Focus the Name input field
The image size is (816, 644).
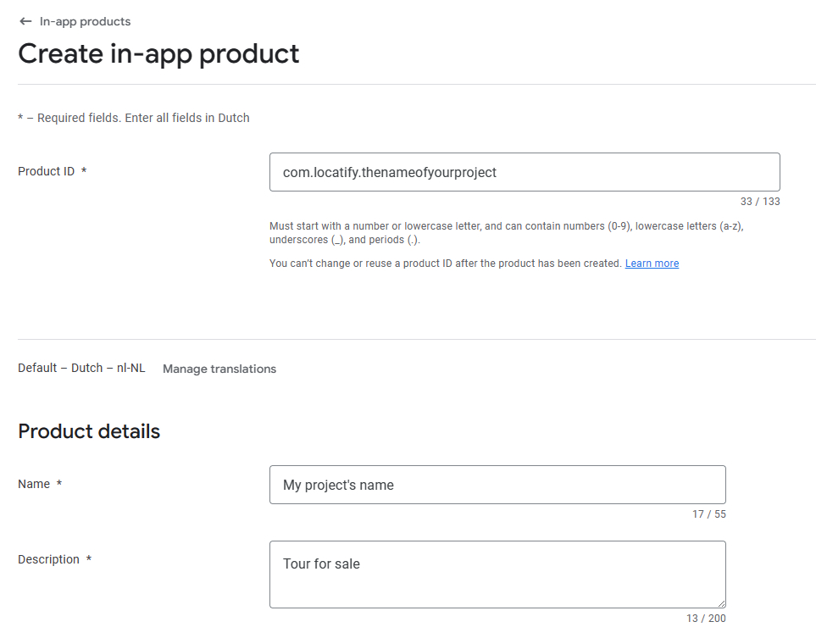pos(497,485)
